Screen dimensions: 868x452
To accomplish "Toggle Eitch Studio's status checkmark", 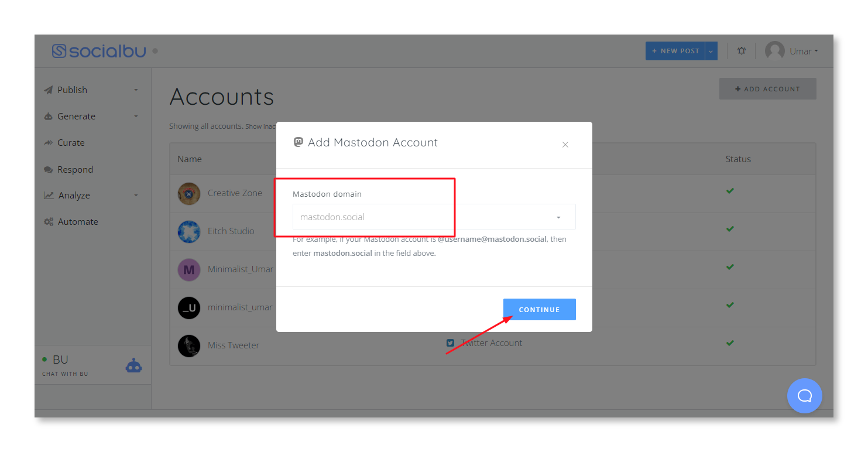I will tap(729, 229).
